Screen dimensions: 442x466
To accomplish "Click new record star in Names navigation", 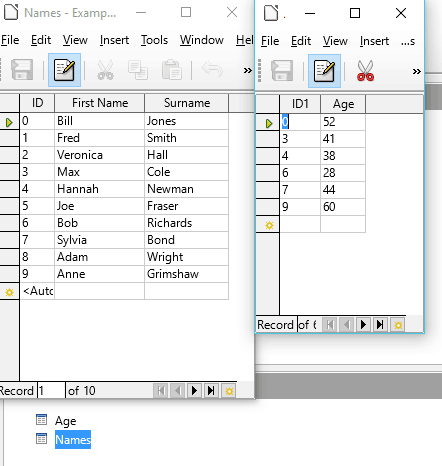I will pos(229,390).
